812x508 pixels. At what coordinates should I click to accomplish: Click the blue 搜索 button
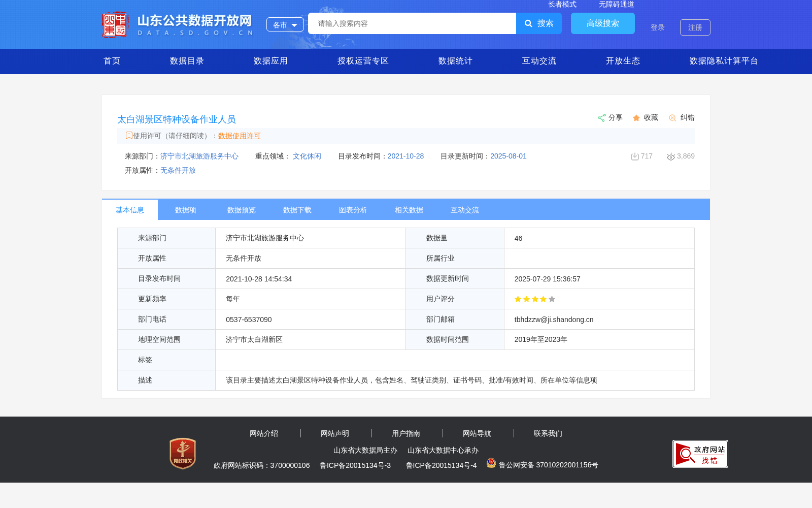[539, 23]
